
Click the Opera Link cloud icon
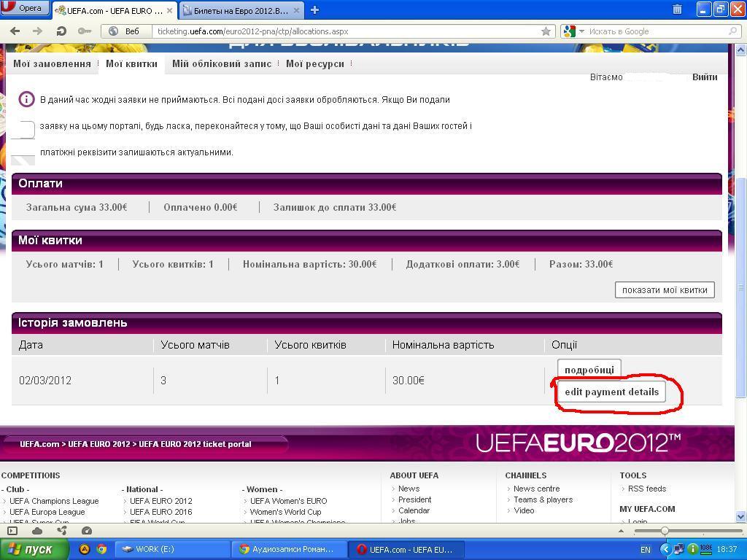37,531
